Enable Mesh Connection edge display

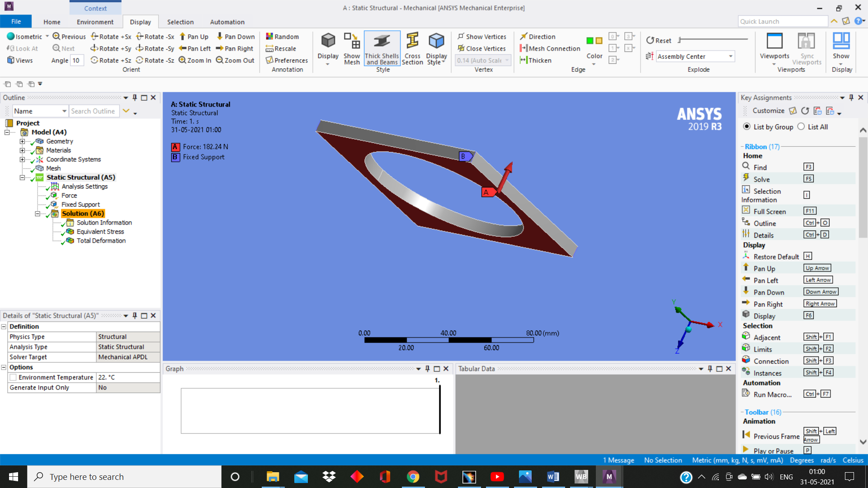550,48
